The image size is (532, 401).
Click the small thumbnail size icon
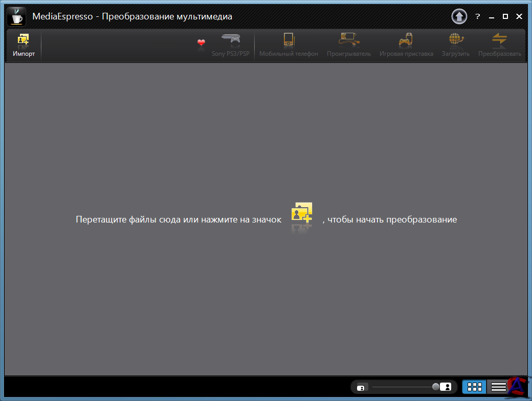tap(361, 387)
